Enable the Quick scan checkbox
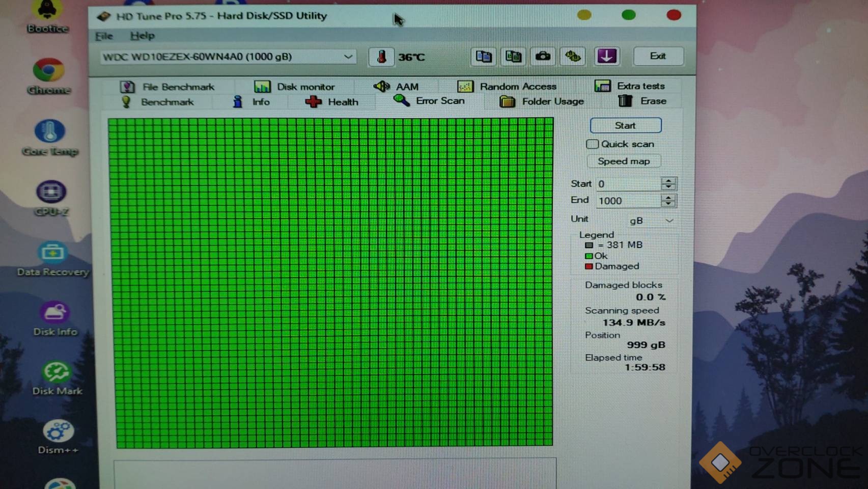 pyautogui.click(x=592, y=144)
